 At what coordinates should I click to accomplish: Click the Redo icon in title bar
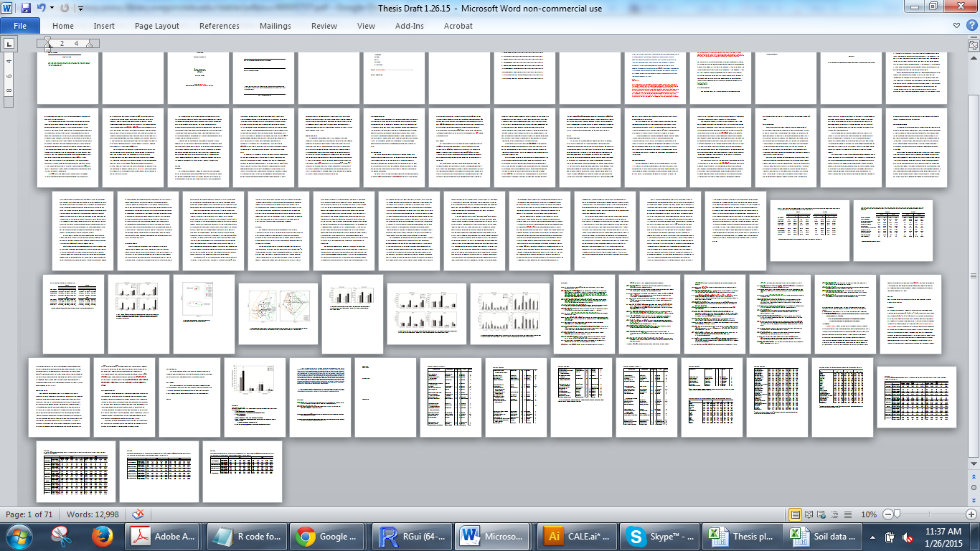65,8
